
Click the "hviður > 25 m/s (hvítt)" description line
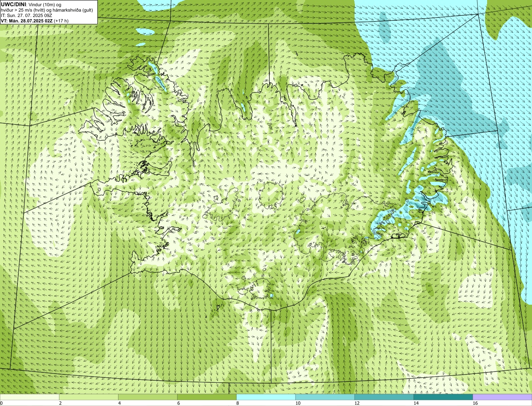[47, 10]
